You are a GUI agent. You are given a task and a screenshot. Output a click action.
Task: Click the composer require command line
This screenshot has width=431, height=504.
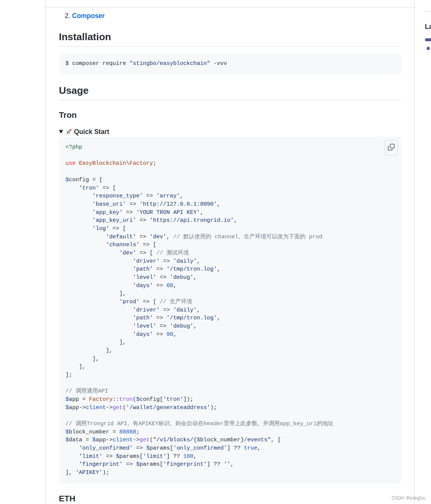point(146,63)
